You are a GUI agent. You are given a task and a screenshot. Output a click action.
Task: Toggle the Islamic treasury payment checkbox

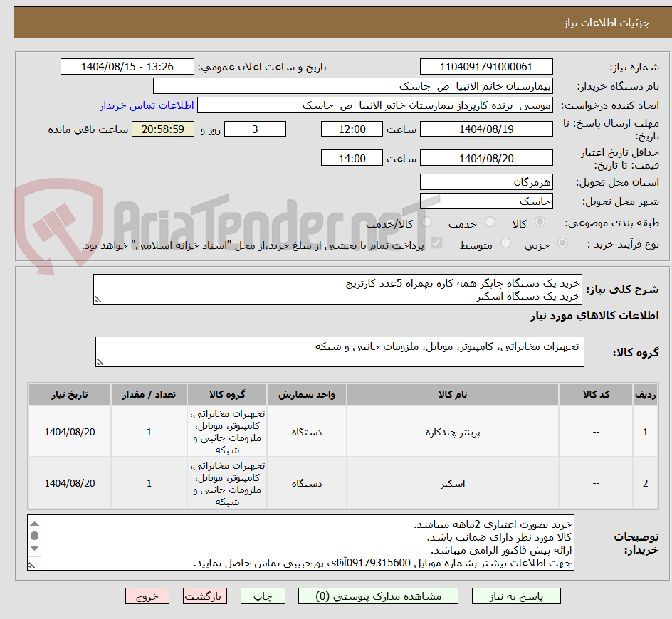[436, 243]
